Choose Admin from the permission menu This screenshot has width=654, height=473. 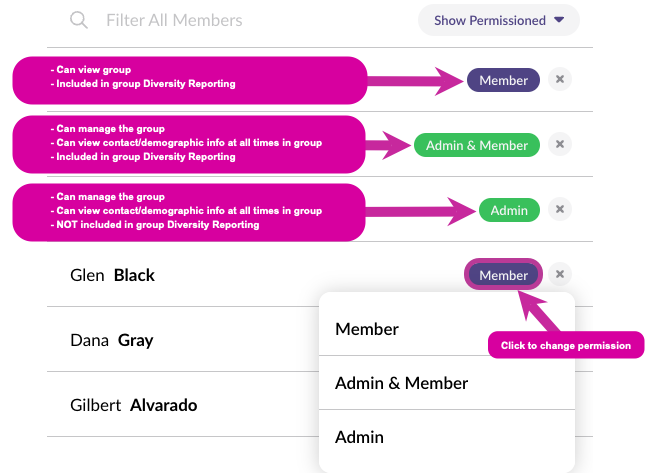pyautogui.click(x=359, y=437)
